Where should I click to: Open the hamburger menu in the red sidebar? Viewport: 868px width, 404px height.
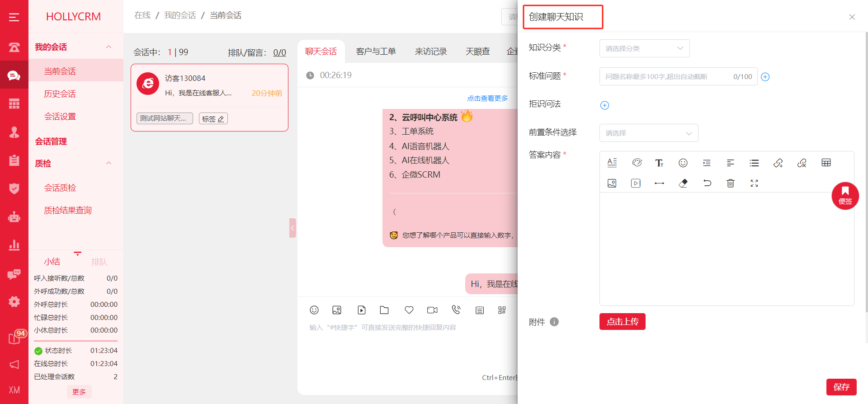[14, 17]
